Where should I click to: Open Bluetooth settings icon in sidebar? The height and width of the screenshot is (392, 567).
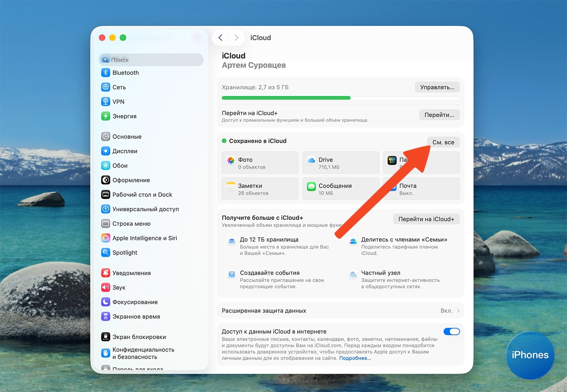point(105,73)
